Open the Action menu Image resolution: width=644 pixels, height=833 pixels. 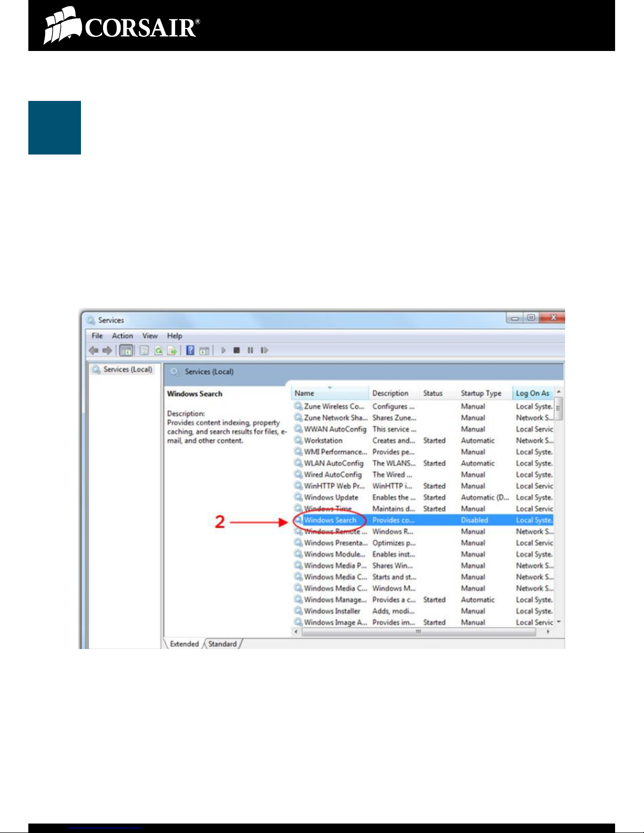coord(122,336)
